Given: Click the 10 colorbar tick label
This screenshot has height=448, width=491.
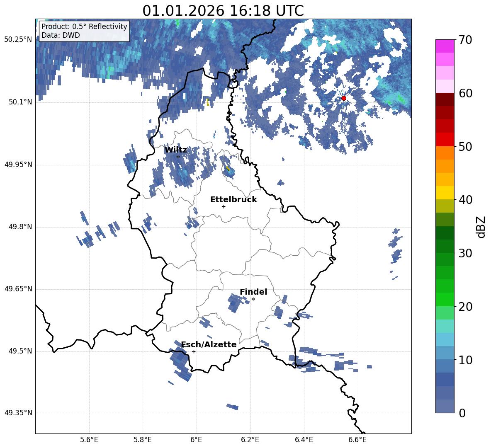Looking at the screenshot, I should pos(465,360).
